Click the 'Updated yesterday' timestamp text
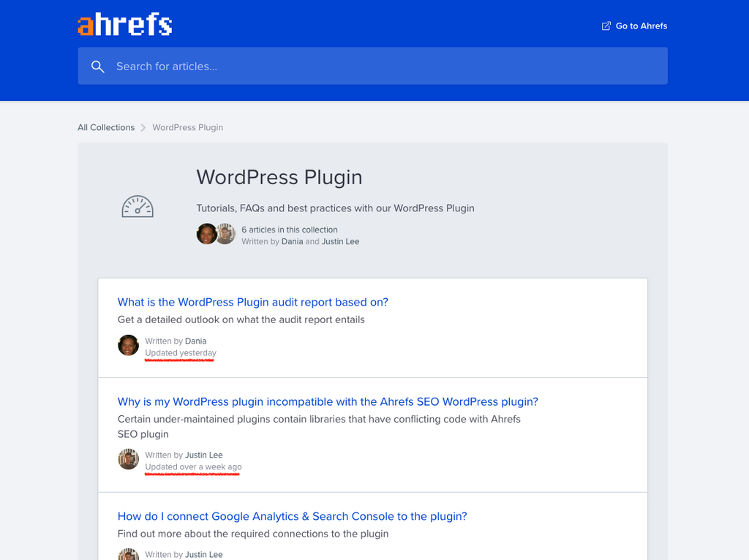 tap(181, 353)
